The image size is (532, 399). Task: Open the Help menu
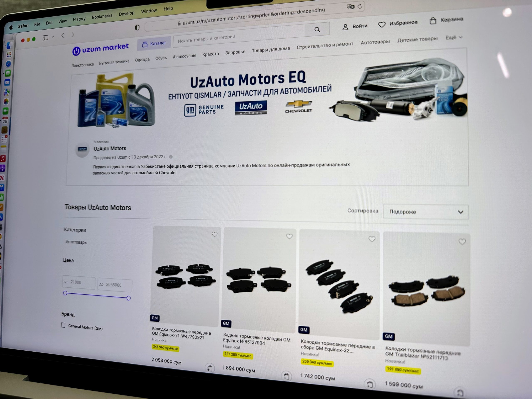pos(168,9)
